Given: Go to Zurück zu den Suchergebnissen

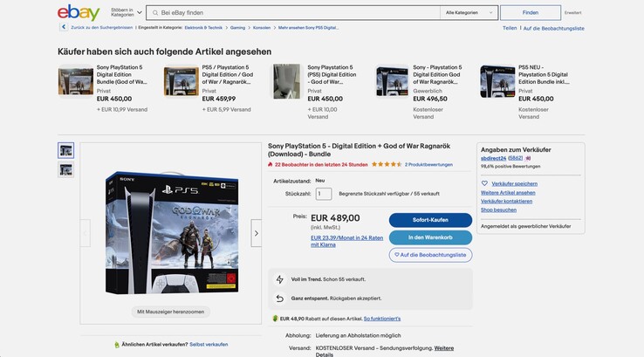Looking at the screenshot, I should tap(102, 28).
